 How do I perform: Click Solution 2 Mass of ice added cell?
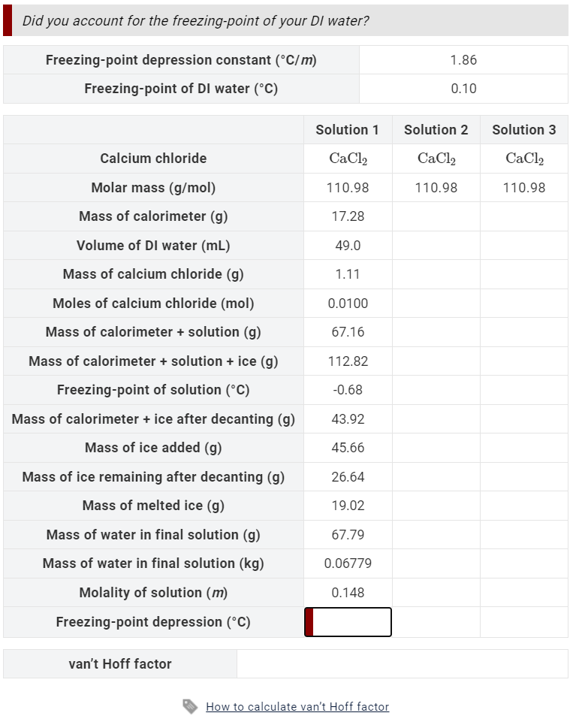point(436,448)
